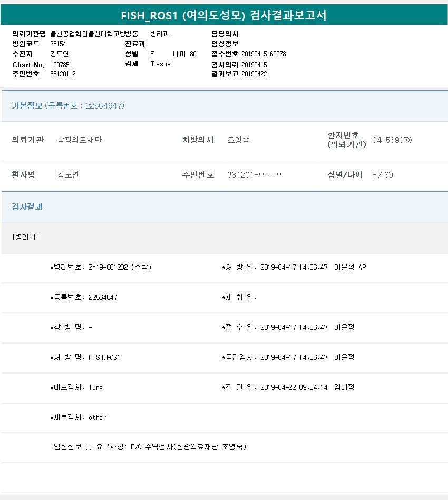Click the Chart No. value 1907851

(x=61, y=65)
